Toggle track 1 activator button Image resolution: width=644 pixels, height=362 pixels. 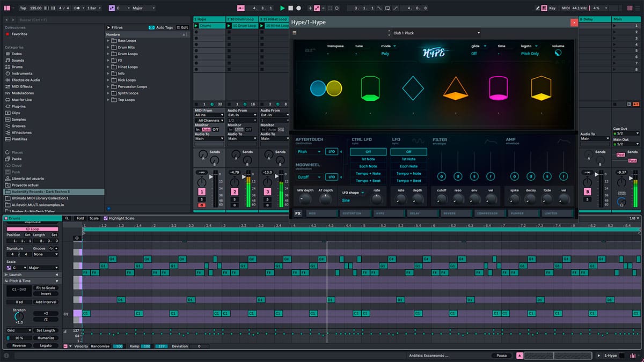pyautogui.click(x=202, y=191)
